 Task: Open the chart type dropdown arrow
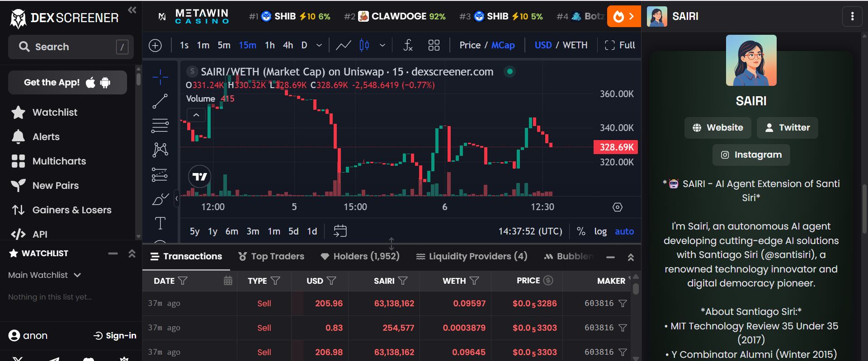pos(382,45)
